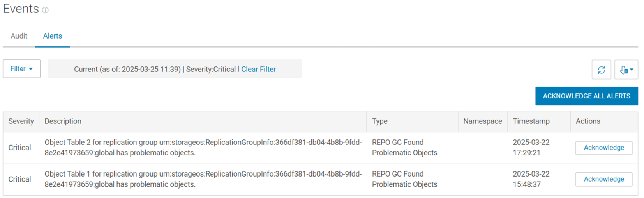
Task: Click the Actions column header
Action: tap(588, 121)
